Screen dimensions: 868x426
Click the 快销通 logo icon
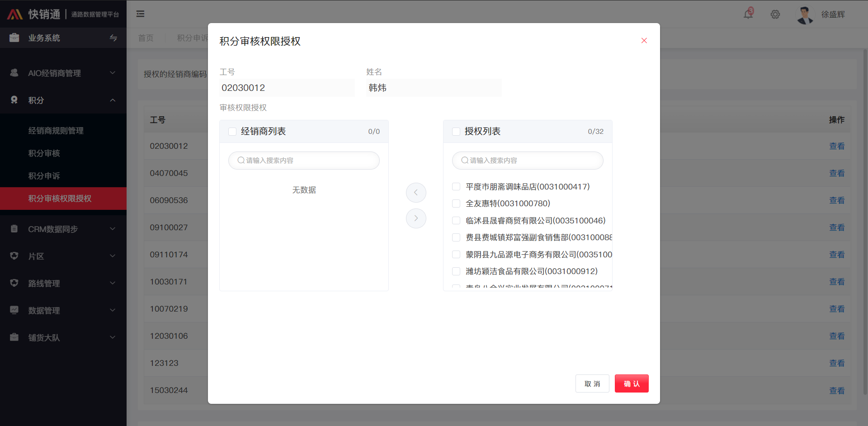coord(15,14)
